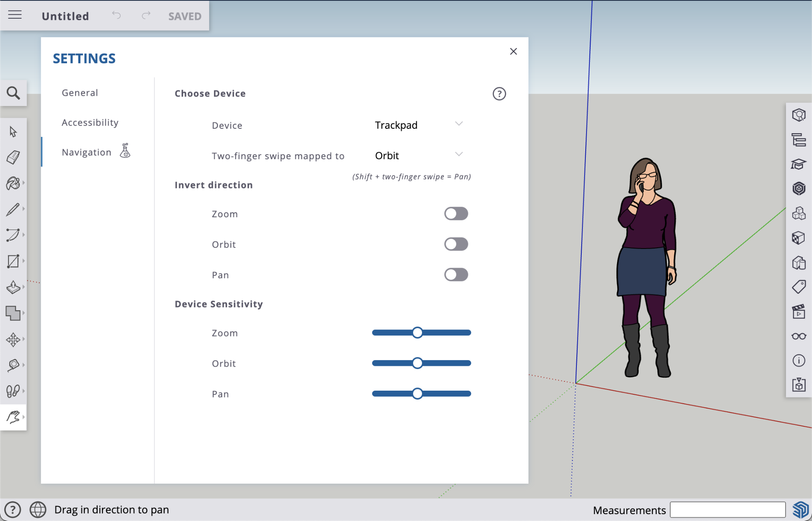812x521 pixels.
Task: Click the Redo arrow
Action: click(x=146, y=15)
